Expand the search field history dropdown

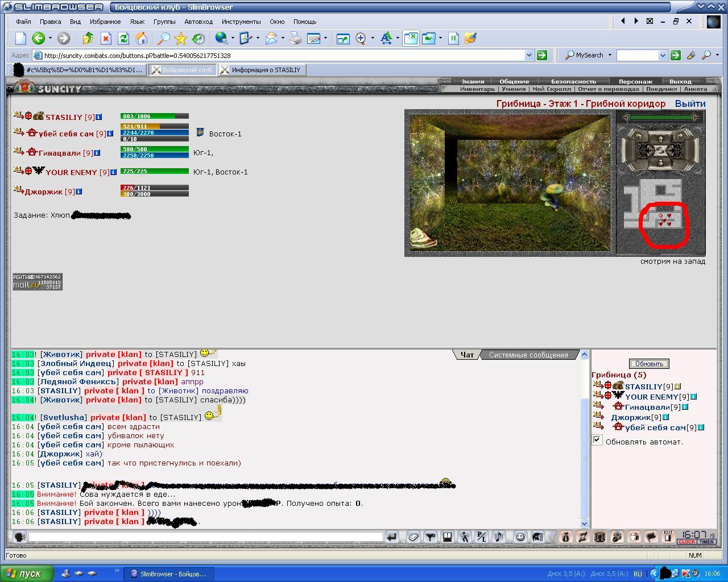(663, 55)
